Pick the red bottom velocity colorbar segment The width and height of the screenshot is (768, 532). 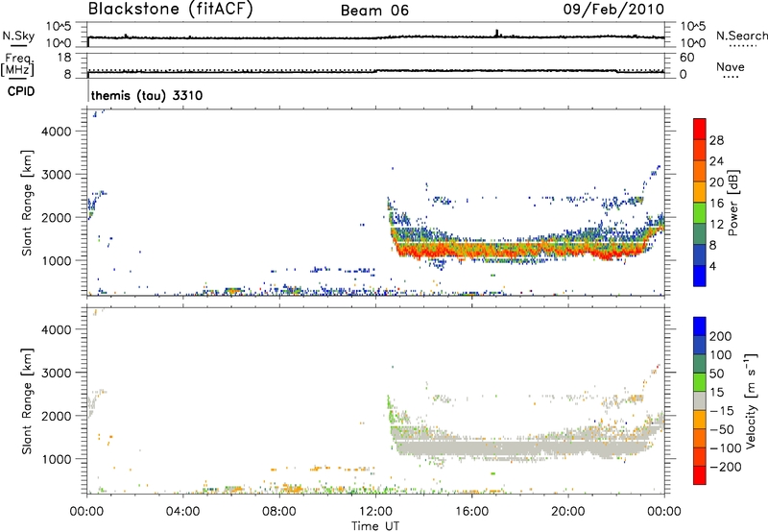[x=700, y=475]
